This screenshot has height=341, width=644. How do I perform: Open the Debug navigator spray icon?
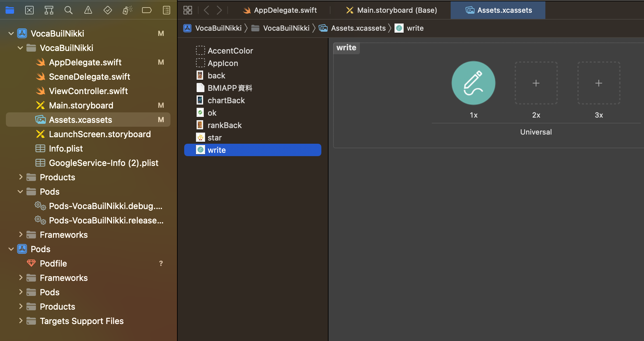[127, 10]
